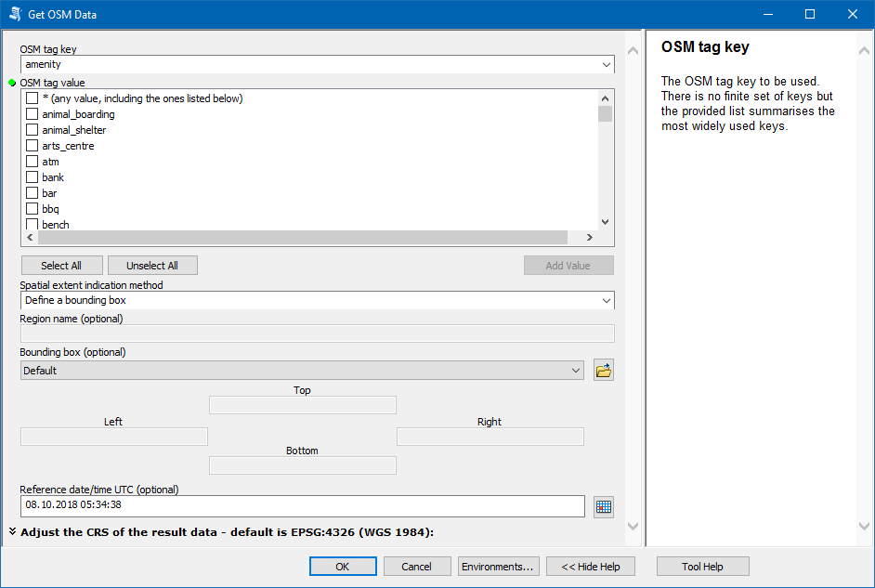This screenshot has width=875, height=588.
Task: Open the bounding box folder browse icon
Action: point(604,371)
